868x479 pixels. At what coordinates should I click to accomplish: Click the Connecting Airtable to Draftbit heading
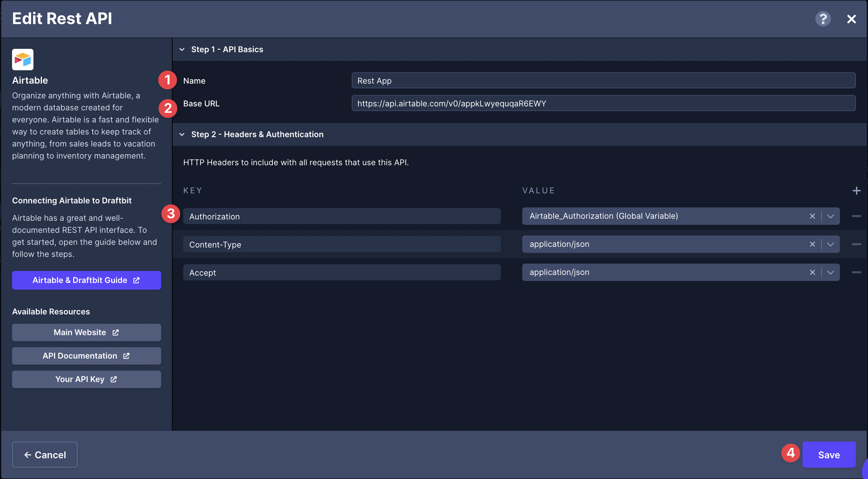[x=72, y=201]
